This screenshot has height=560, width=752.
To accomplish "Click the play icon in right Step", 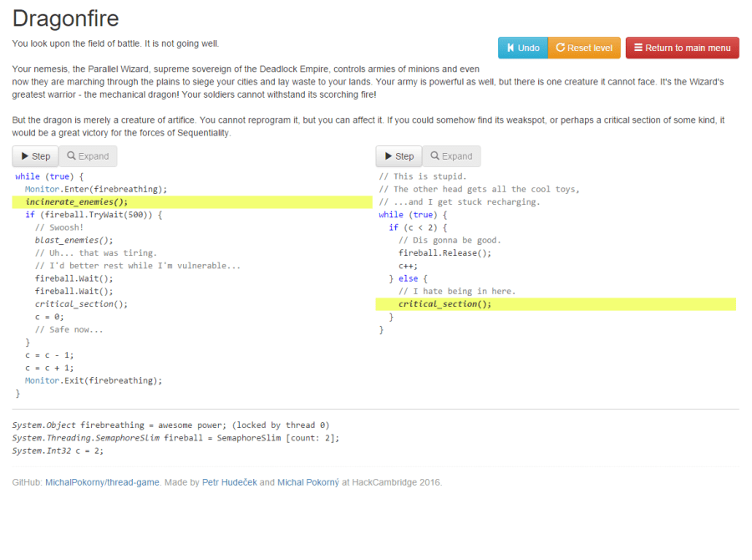I will [389, 156].
